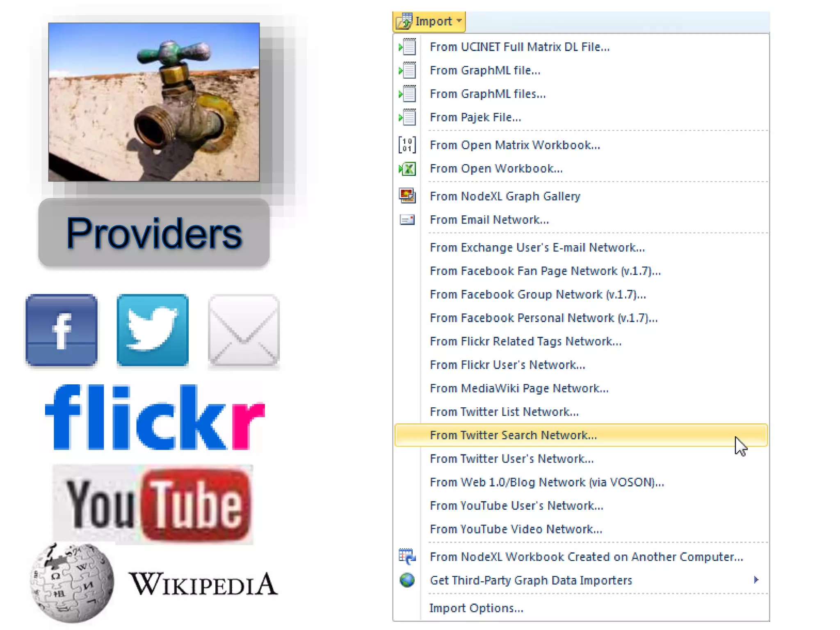Select From Twitter Search Network menu item
This screenshot has height=630, width=840.
[513, 435]
